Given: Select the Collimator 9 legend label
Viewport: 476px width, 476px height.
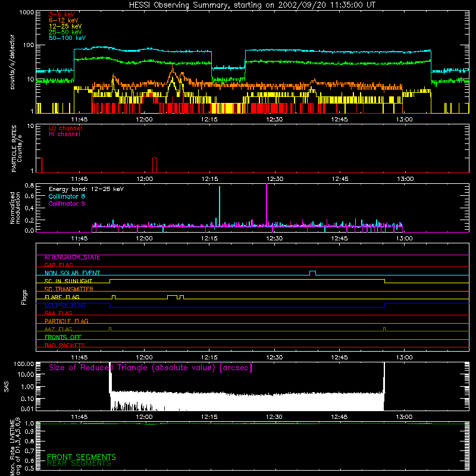Looking at the screenshot, I should click(67, 203).
